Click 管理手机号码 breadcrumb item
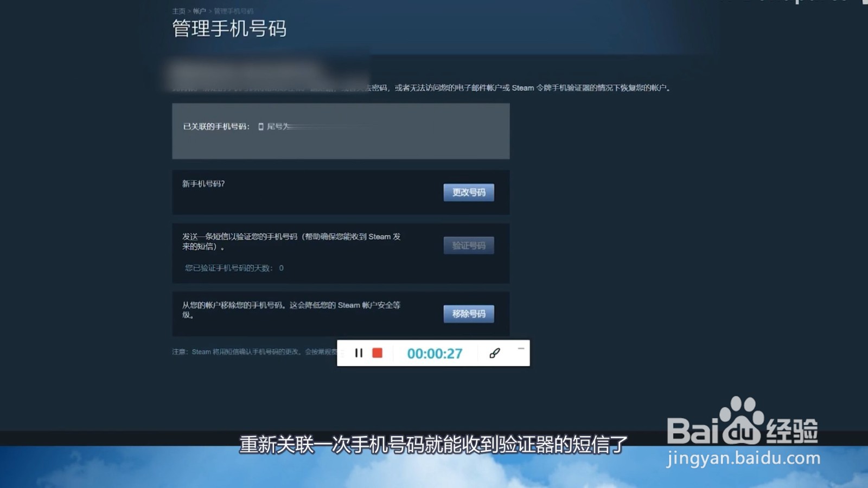868x488 pixels. pos(233,11)
